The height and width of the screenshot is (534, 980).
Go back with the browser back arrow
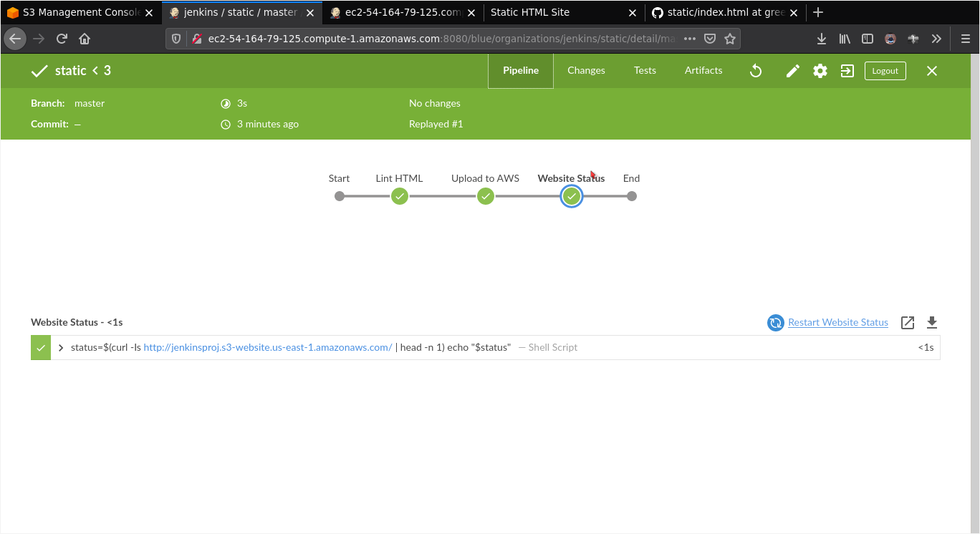pos(15,39)
